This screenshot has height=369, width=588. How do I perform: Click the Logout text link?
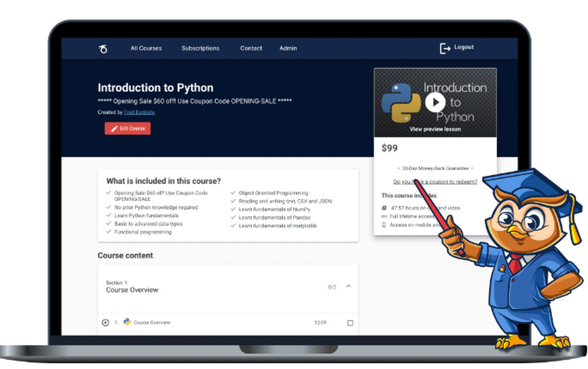tap(464, 47)
